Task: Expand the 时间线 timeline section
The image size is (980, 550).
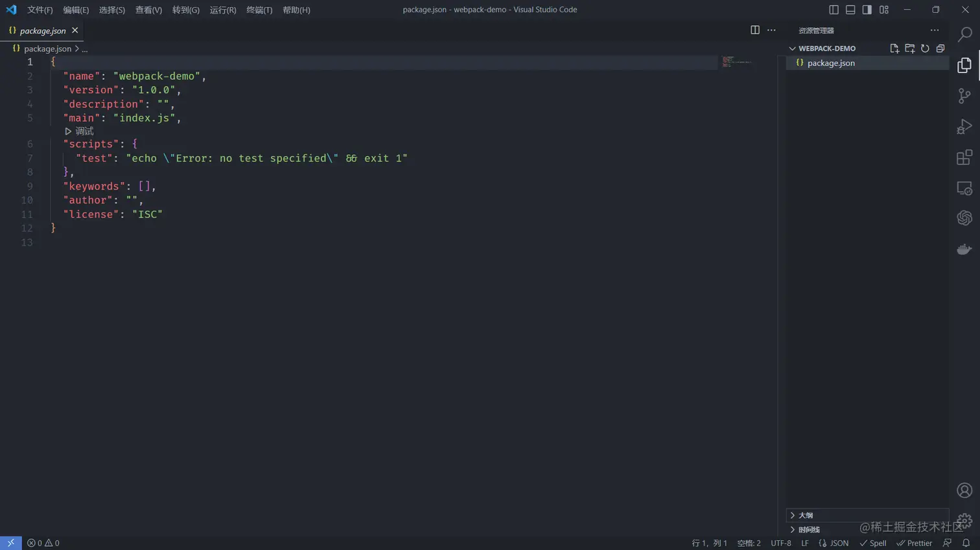Action: tap(867, 529)
